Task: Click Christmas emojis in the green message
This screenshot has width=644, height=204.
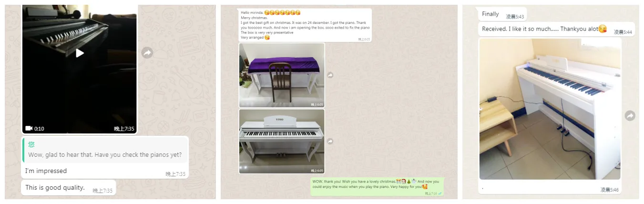Action: [407, 181]
